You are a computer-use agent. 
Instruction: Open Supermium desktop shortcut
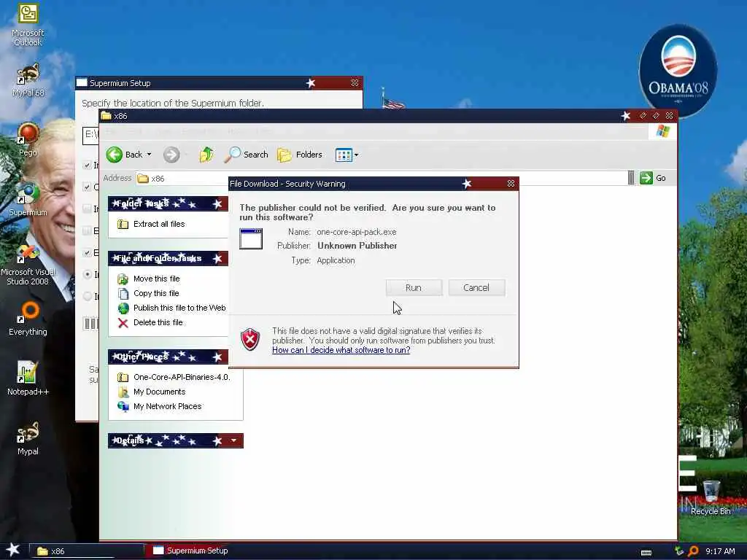pyautogui.click(x=28, y=200)
